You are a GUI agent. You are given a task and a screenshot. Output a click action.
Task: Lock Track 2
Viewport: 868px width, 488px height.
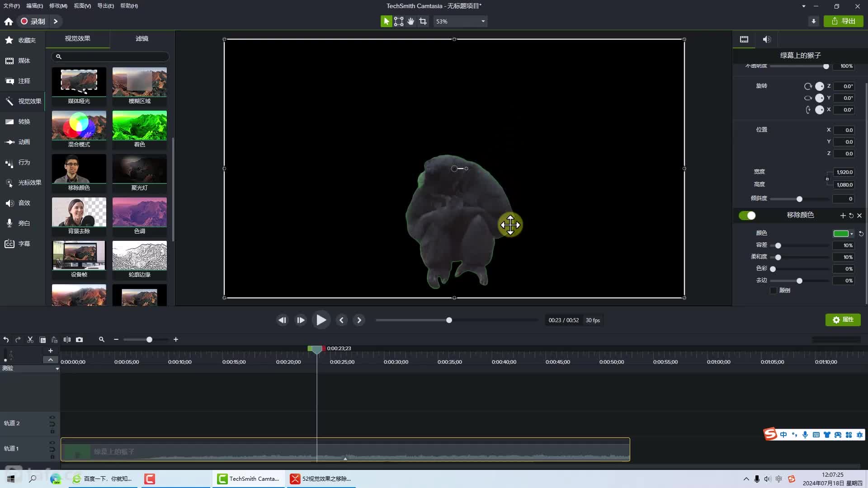click(52, 432)
